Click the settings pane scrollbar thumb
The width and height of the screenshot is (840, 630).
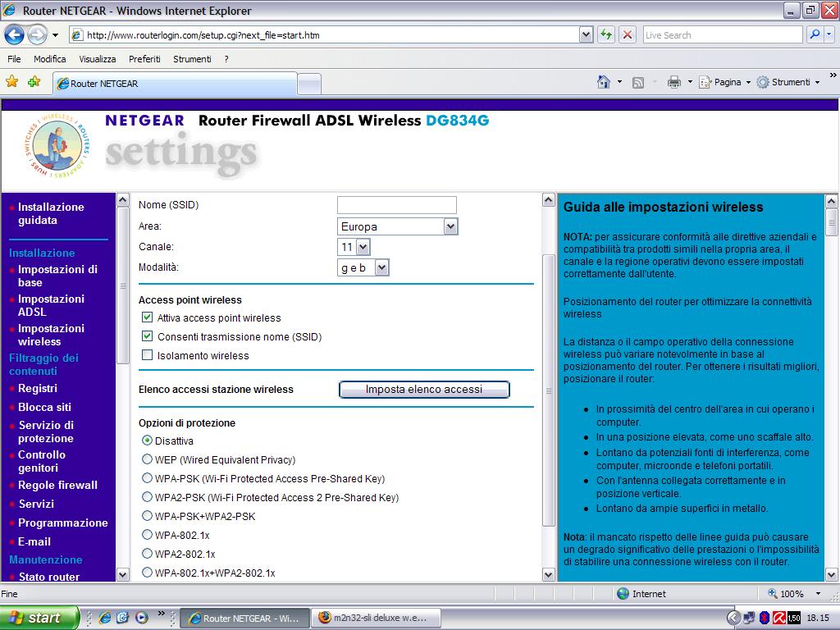tap(549, 390)
